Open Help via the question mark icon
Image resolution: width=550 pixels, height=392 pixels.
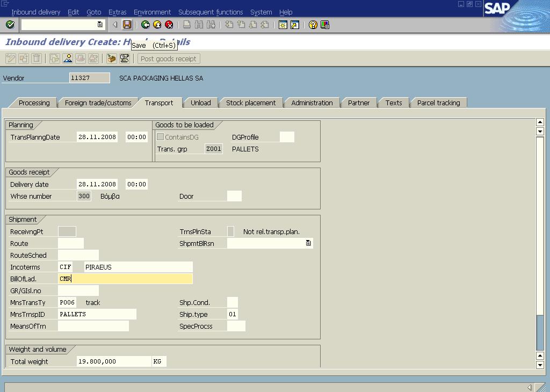pos(313,25)
